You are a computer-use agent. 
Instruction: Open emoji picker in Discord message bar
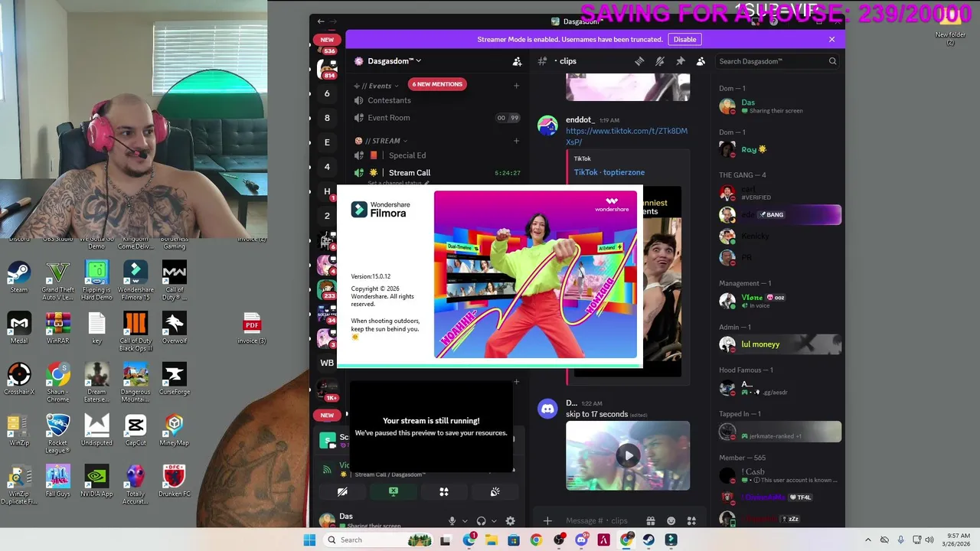671,521
